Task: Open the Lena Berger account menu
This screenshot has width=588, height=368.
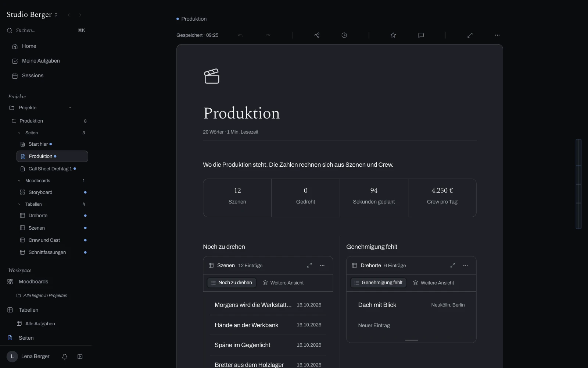Action: pos(28,357)
